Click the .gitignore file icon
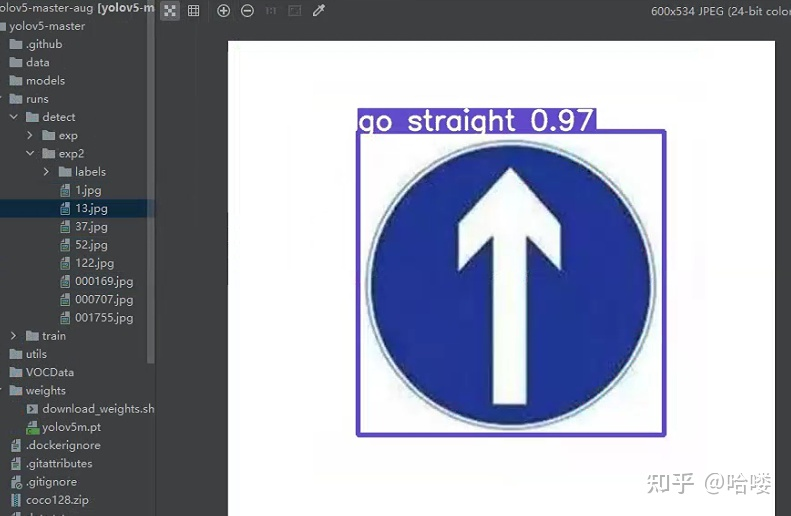Viewport: 791px width, 516px height. coord(16,482)
